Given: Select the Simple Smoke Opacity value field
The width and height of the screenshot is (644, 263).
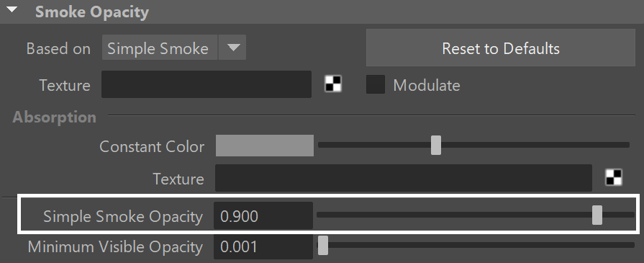Looking at the screenshot, I should tap(263, 215).
